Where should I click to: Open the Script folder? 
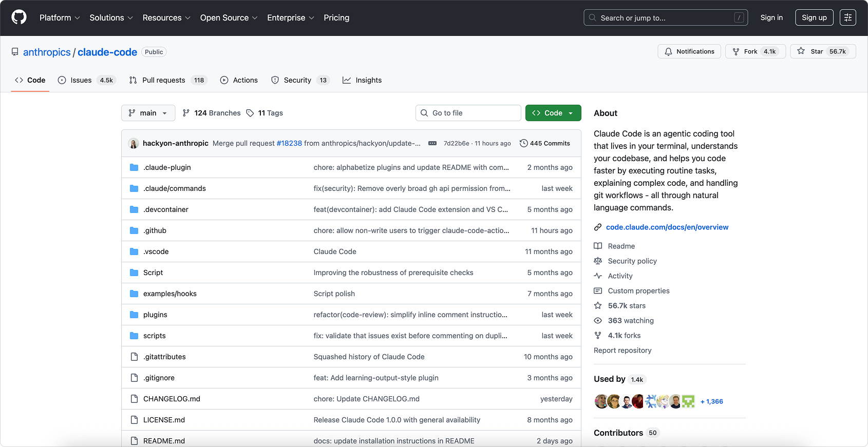tap(153, 273)
